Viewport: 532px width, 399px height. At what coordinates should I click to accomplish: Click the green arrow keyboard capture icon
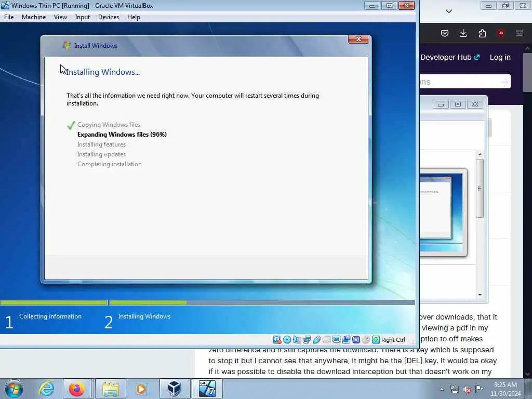tap(376, 340)
